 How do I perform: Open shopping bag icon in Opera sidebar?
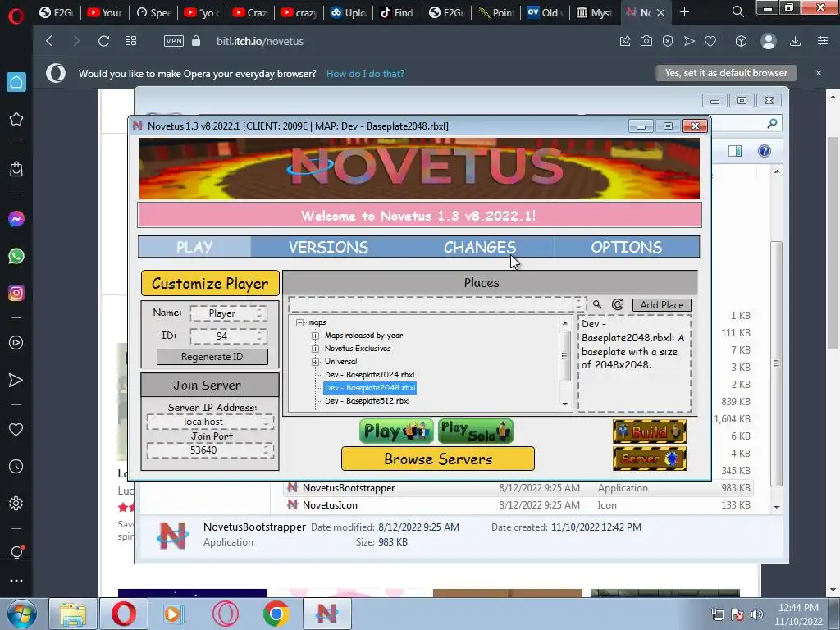(x=16, y=169)
